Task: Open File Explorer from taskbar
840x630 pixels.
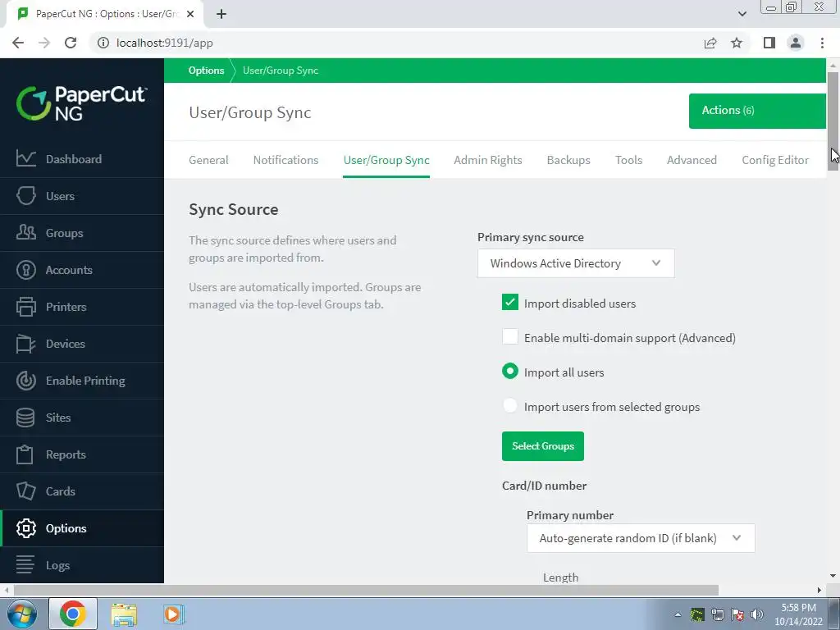Action: (124, 614)
